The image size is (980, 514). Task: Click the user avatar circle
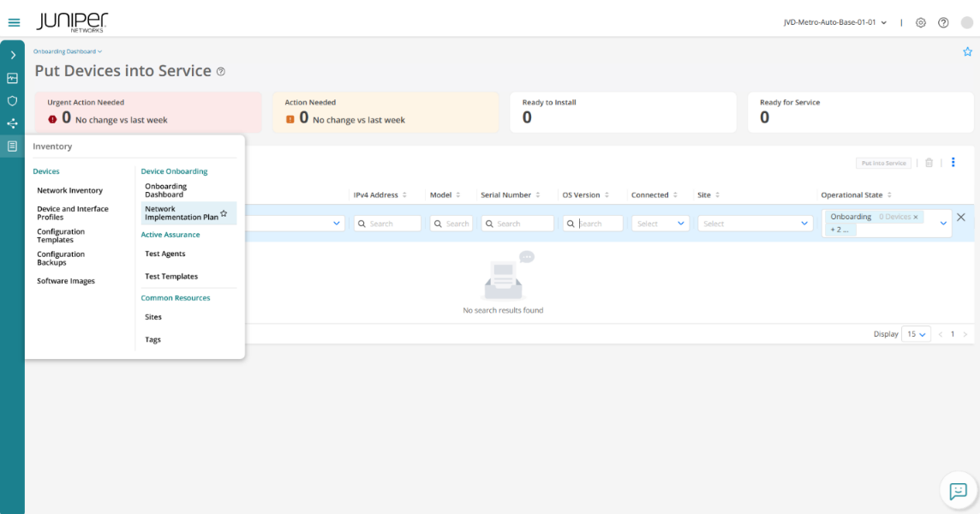point(967,22)
